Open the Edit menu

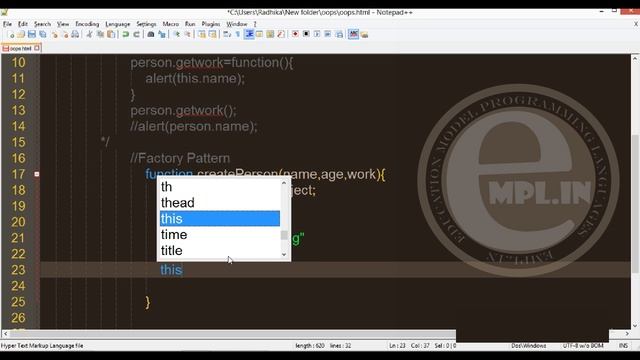[23, 24]
